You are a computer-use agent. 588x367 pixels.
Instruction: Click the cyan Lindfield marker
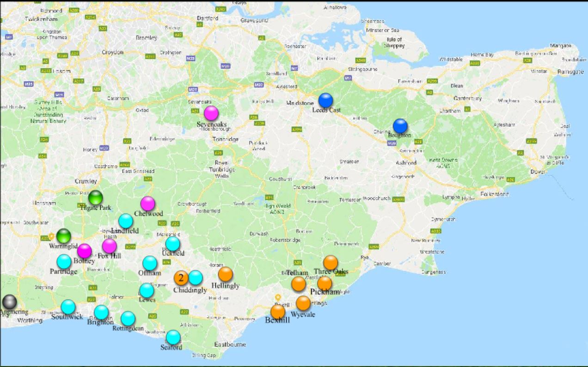(x=126, y=221)
